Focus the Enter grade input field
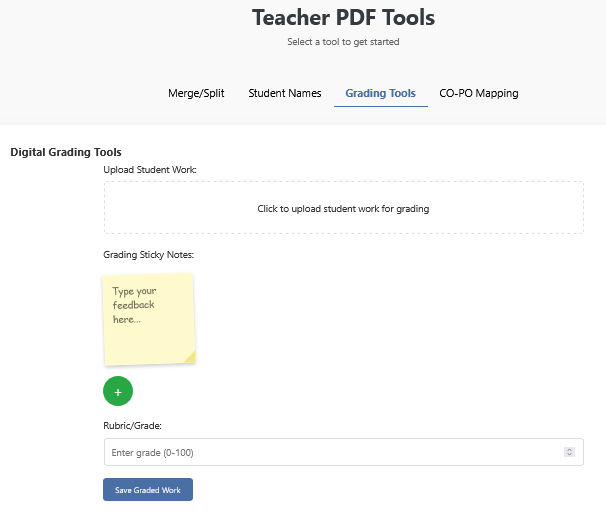 coord(330,452)
